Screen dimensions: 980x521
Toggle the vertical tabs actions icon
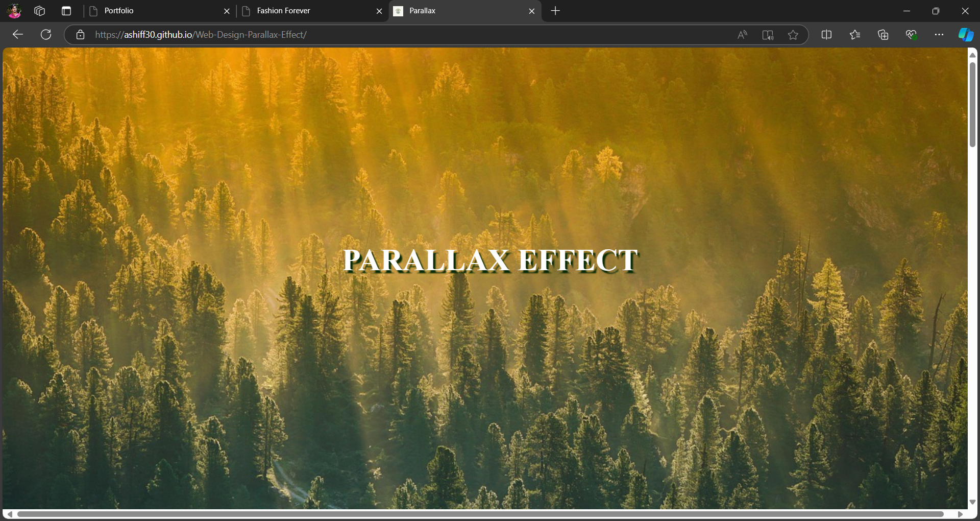pyautogui.click(x=66, y=11)
